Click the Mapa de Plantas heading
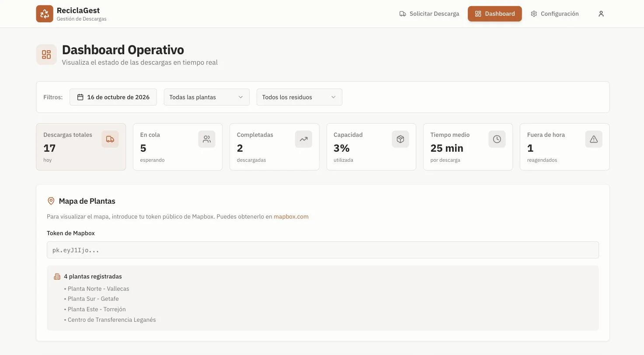Viewport: 644px width, 355px height. pyautogui.click(x=87, y=201)
